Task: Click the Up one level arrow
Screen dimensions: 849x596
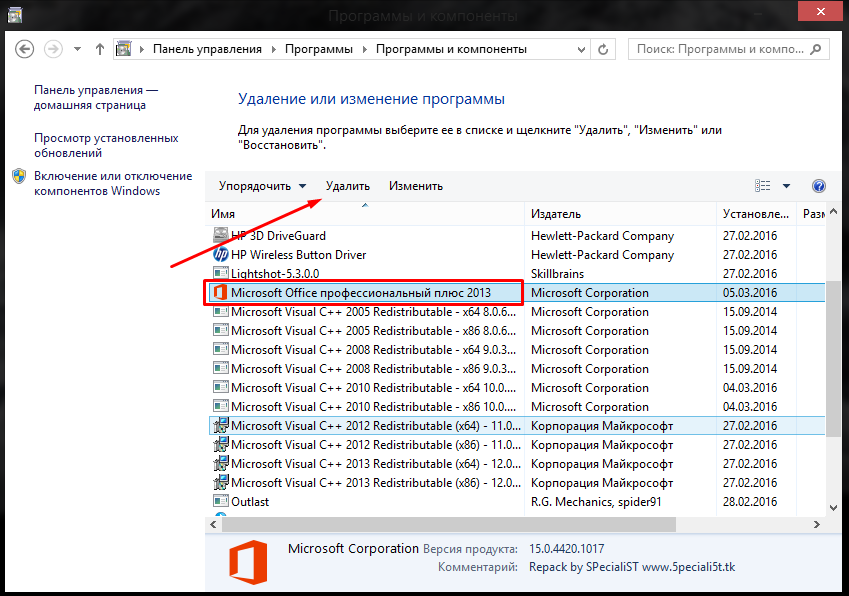Action: [99, 49]
